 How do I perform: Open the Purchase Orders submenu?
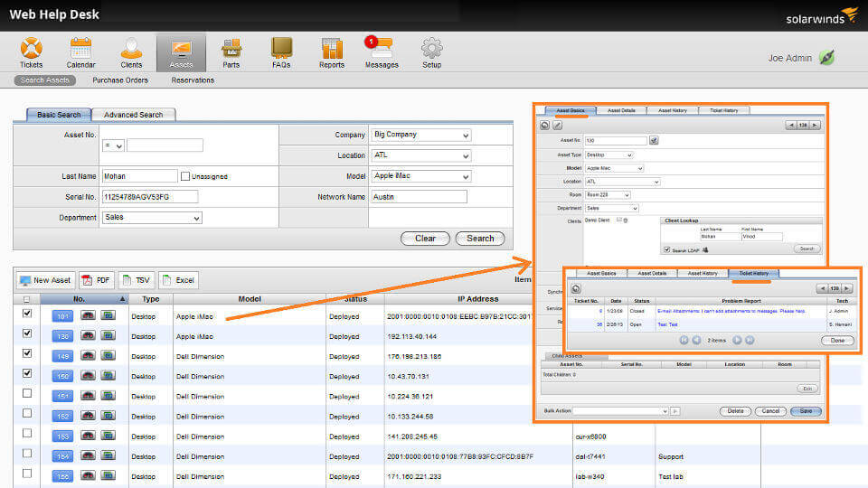pos(120,80)
